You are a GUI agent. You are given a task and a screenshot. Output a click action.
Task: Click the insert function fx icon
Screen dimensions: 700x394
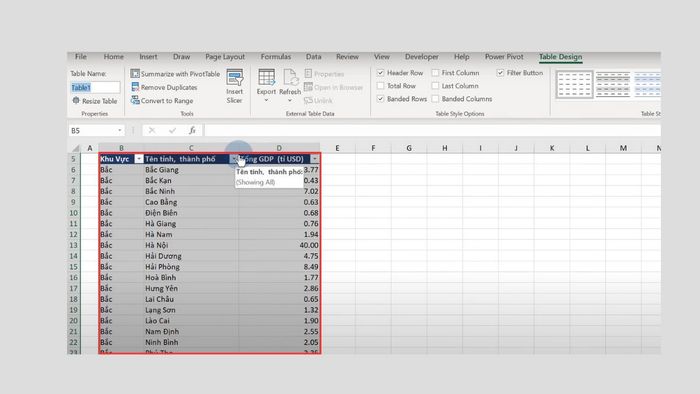[192, 130]
